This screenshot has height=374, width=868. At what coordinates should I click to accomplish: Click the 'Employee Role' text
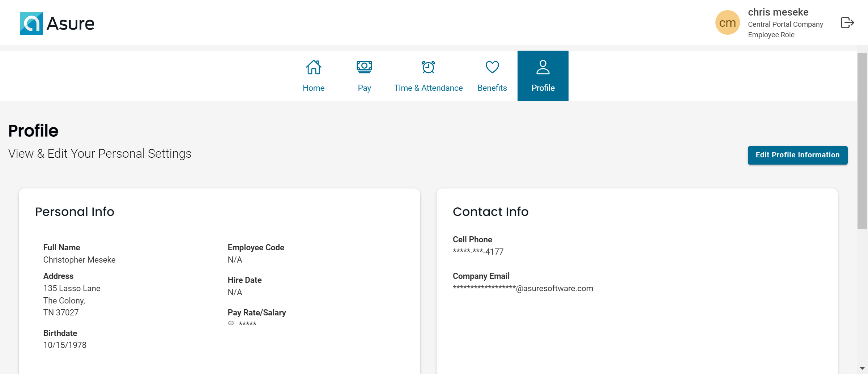tap(771, 35)
